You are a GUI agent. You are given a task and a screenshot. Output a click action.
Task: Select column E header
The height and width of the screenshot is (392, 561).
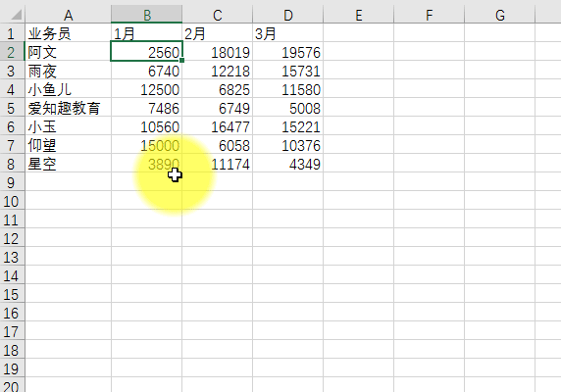point(359,15)
